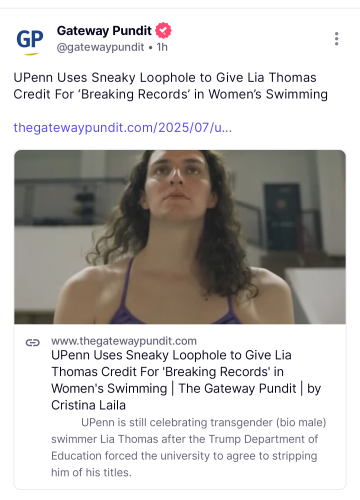360x500 pixels.
Task: Visit the @gatewaypundit handle profile
Action: pos(100,47)
